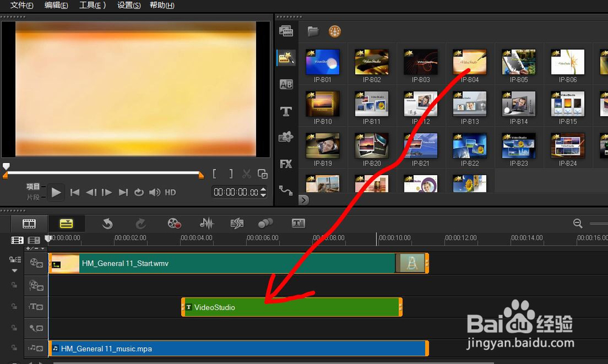Select the Instant Project library icon

point(286,58)
